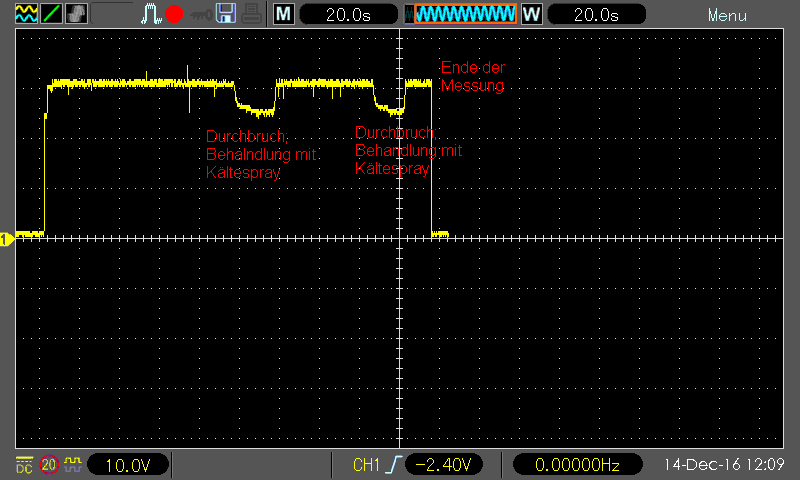Click the 10.0V vertical scale value
This screenshot has height=480, width=800.
coord(128,465)
